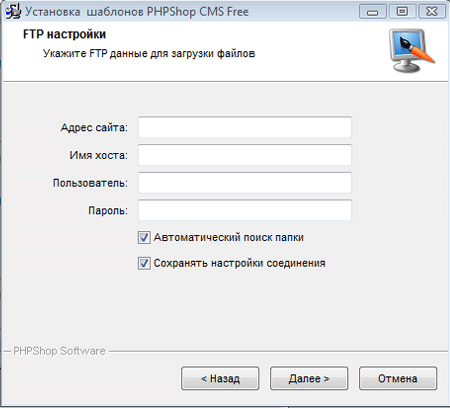This screenshot has width=450, height=408.
Task: Cancel installation with Отмена button
Action: click(398, 378)
